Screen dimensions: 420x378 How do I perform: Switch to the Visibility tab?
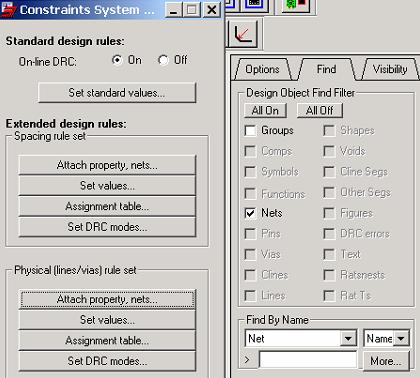coord(390,69)
